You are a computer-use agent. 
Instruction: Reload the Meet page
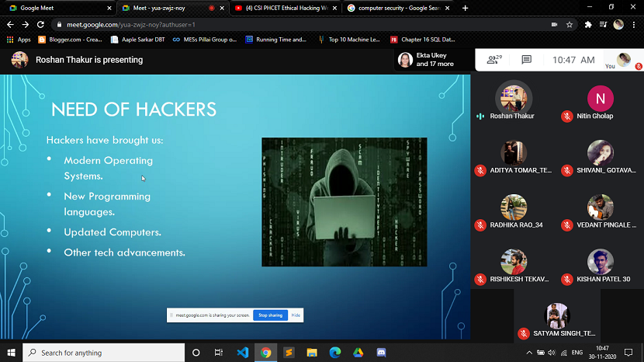[40, 25]
